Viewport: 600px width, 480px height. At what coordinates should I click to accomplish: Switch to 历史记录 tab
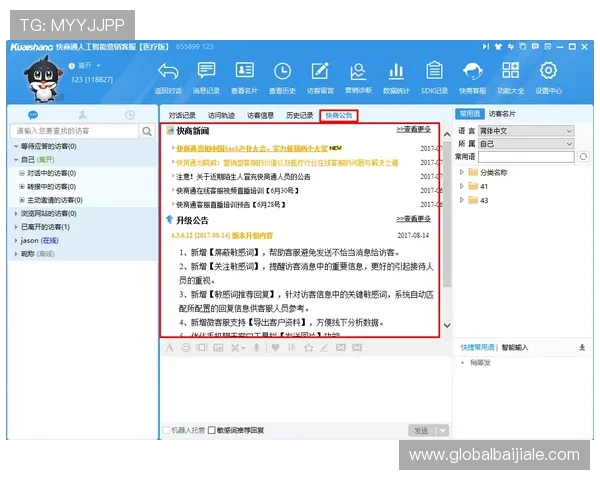(300, 115)
